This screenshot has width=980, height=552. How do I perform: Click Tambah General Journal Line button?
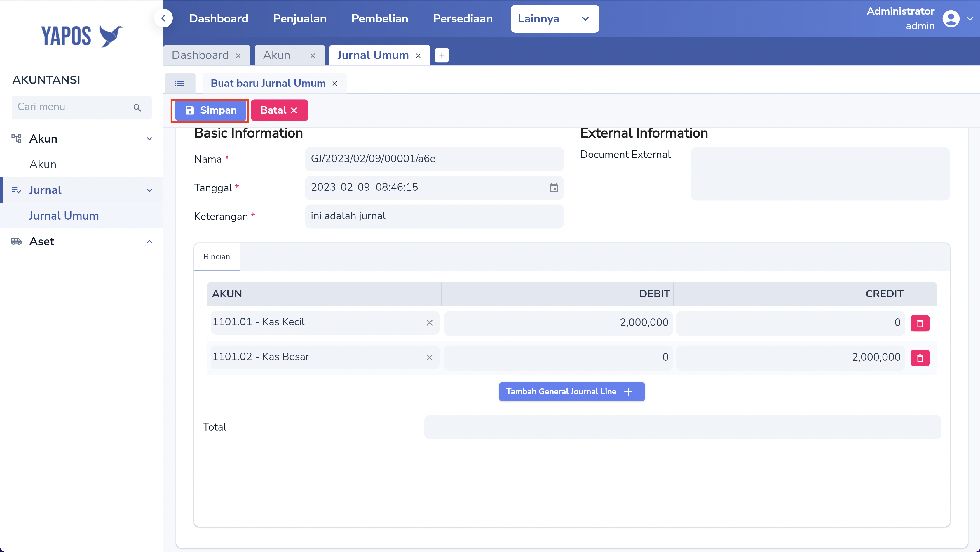572,391
